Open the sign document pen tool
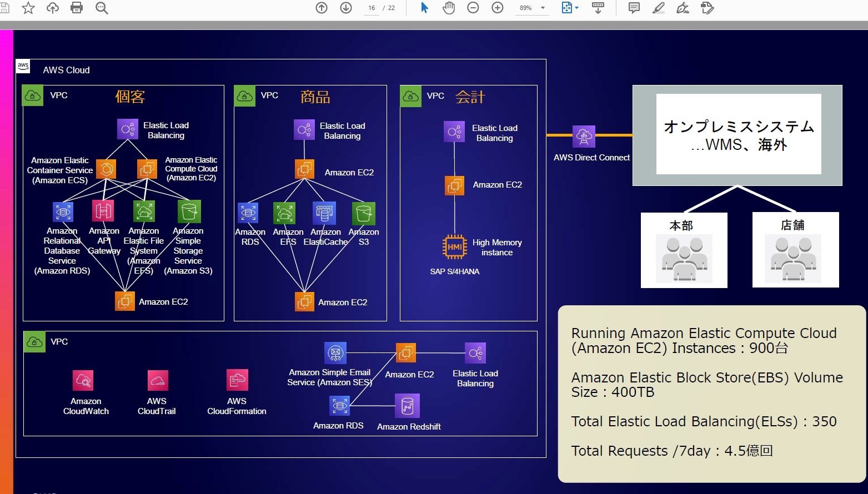868x494 pixels. click(683, 8)
